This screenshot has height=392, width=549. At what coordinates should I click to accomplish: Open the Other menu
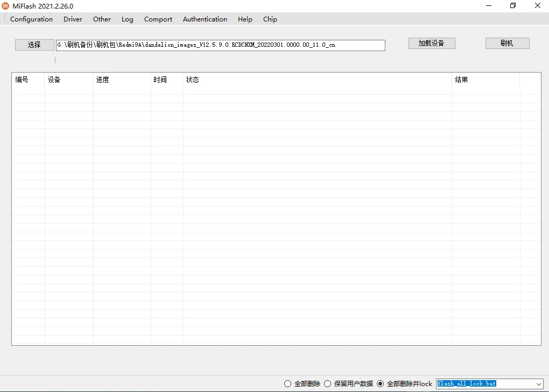pos(102,19)
